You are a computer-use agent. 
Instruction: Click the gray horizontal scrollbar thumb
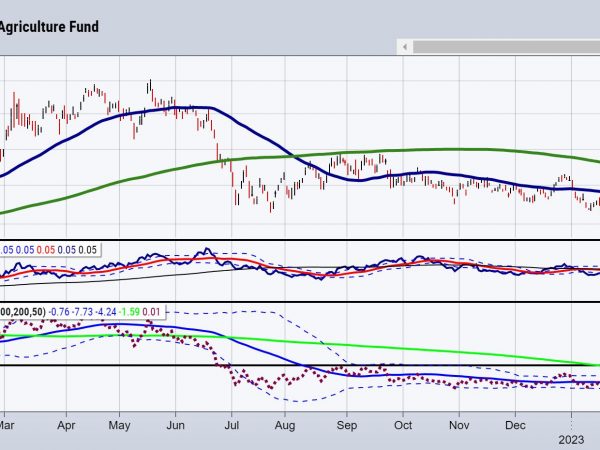point(506,47)
